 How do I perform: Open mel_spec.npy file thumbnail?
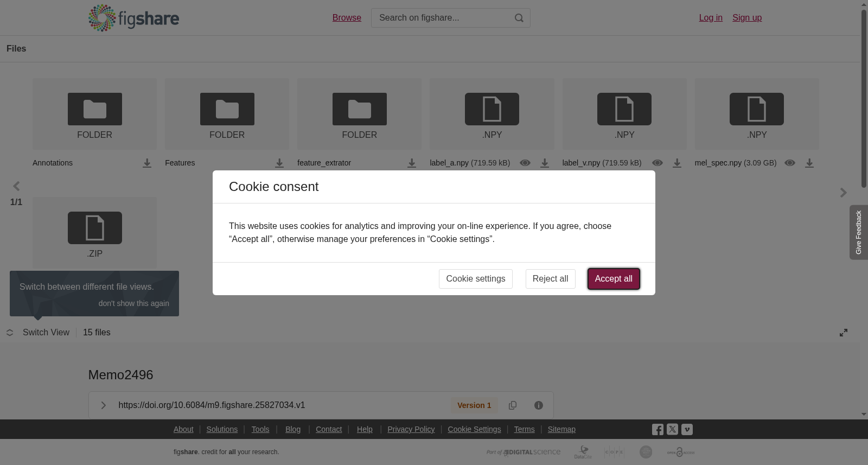(757, 114)
